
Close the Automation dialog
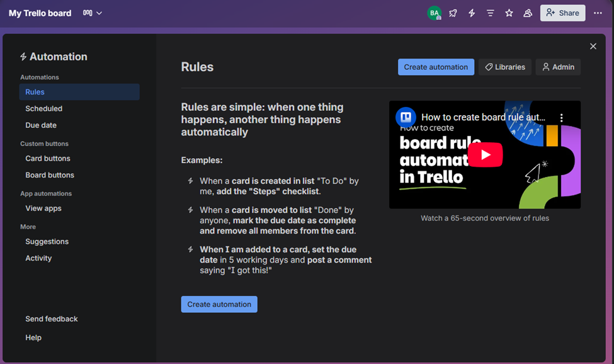click(593, 46)
